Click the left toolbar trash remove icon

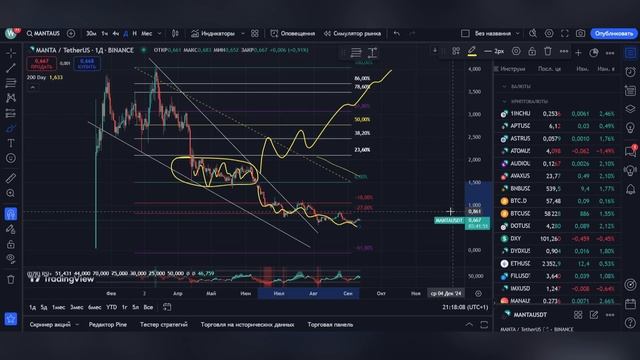coord(11,280)
